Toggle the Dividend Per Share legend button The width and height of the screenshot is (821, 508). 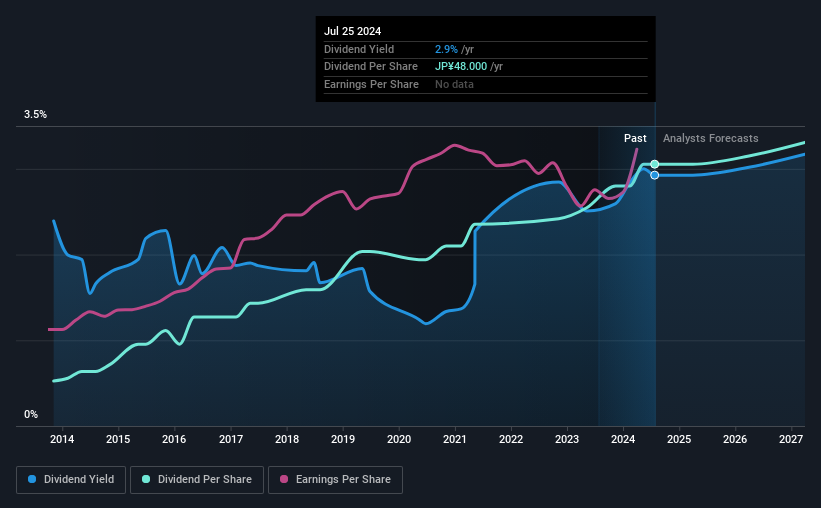(197, 480)
